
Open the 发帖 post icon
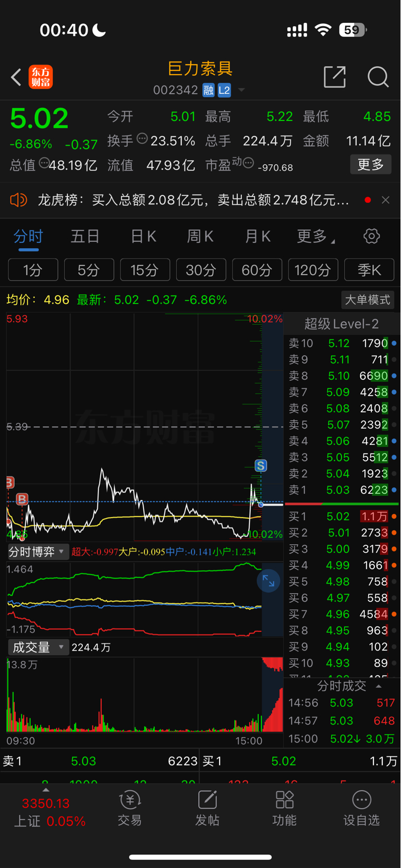tap(207, 808)
